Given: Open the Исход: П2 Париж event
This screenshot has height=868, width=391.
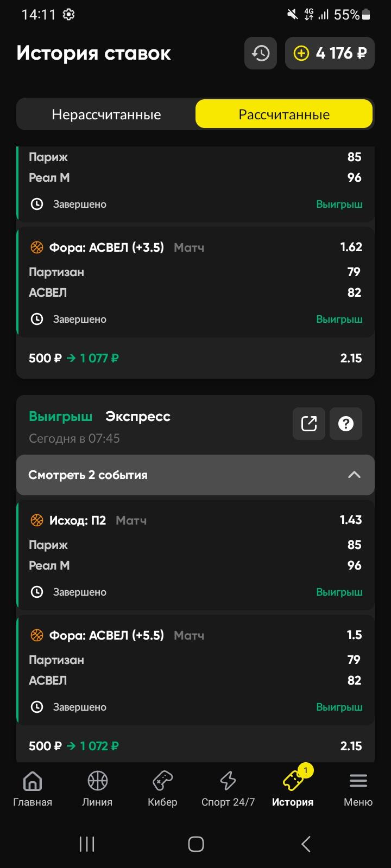Looking at the screenshot, I should pyautogui.click(x=195, y=555).
